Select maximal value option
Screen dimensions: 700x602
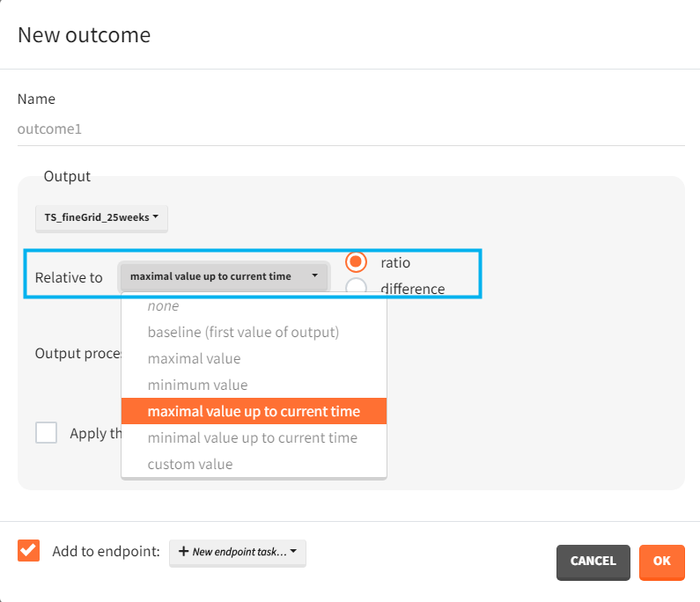tap(194, 359)
